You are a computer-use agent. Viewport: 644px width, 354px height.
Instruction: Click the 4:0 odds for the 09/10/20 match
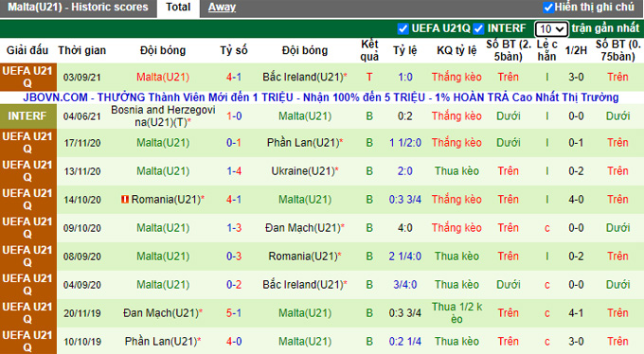point(405,228)
